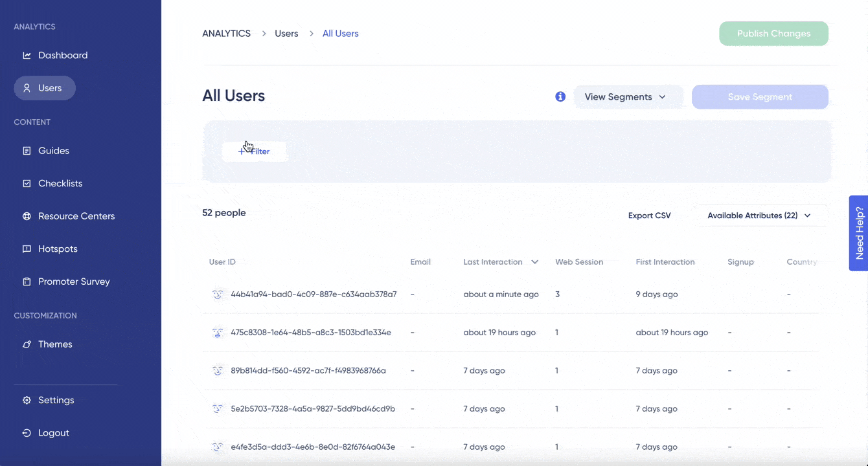Screen dimensions: 868x466
Task: Click Publish Changes button
Action: tap(773, 34)
